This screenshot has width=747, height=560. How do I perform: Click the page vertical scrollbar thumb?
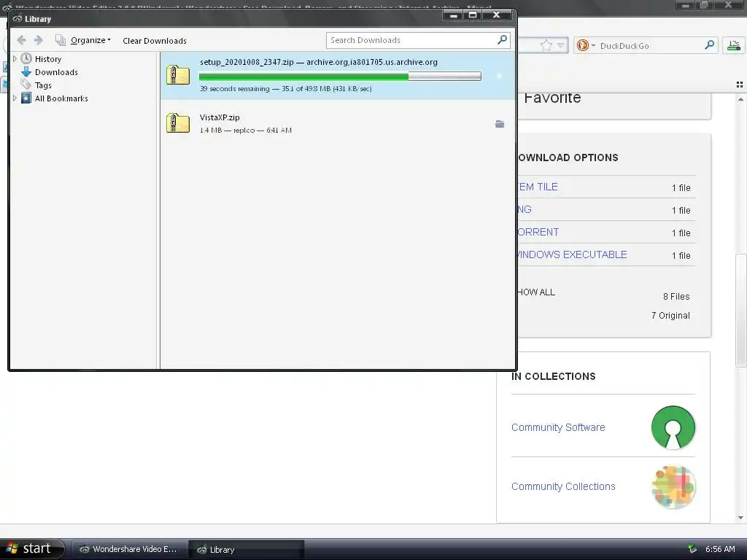coord(740,311)
